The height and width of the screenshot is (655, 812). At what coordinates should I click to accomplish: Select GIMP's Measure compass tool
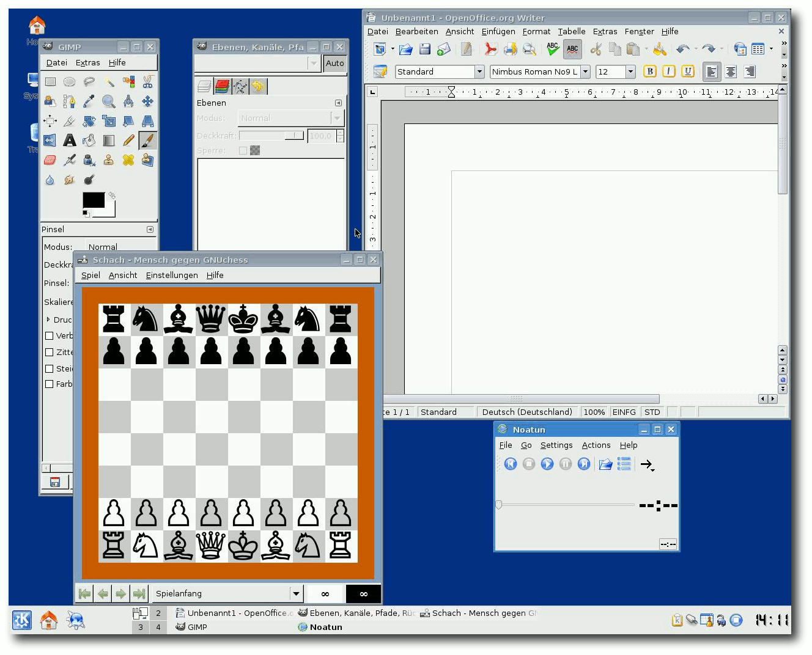click(128, 101)
